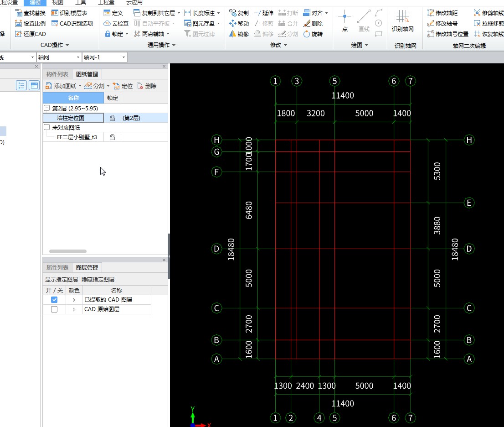Viewport: 504px width, 427px height.
Task: Run 云检查 cloud check
Action: (x=116, y=23)
